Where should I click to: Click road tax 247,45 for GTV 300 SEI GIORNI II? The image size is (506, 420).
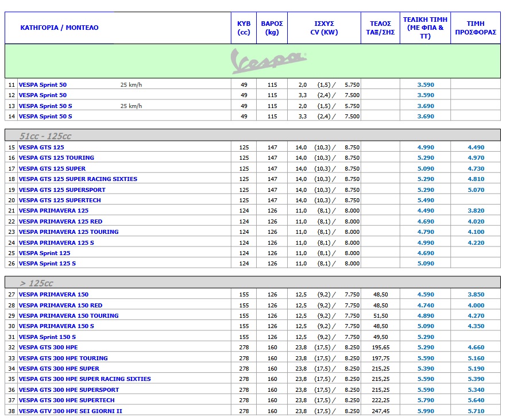[x=380, y=411]
